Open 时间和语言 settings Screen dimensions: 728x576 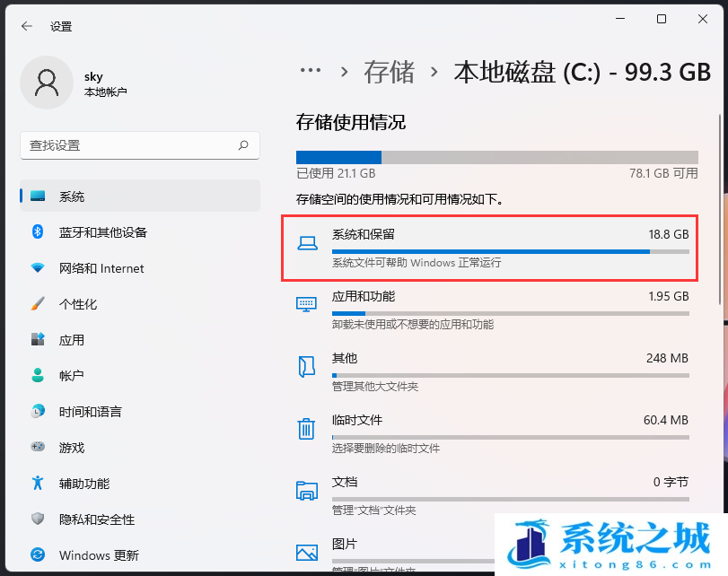coord(90,412)
